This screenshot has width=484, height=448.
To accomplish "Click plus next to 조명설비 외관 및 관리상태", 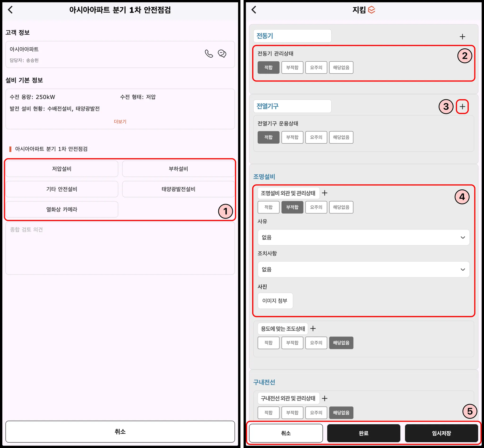I will pos(325,193).
